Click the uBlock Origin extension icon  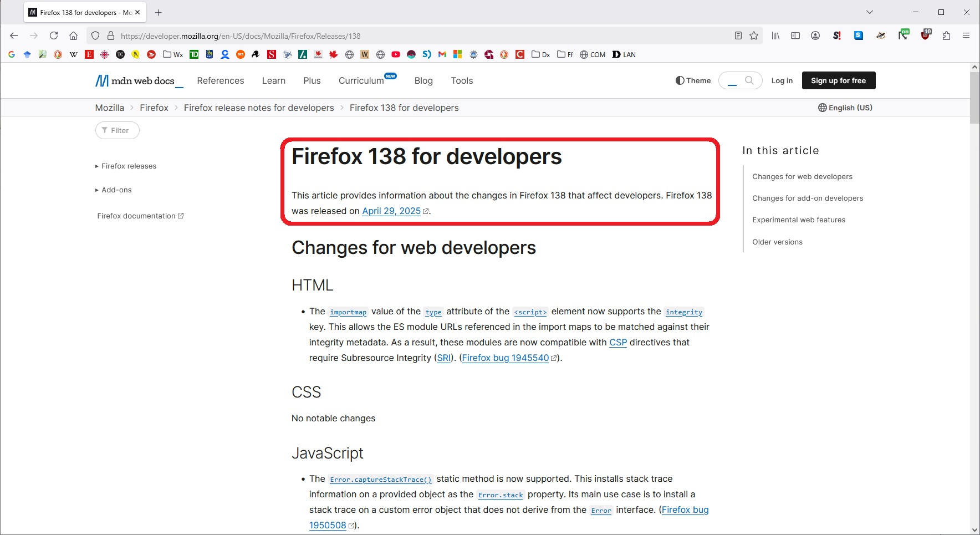[925, 36]
